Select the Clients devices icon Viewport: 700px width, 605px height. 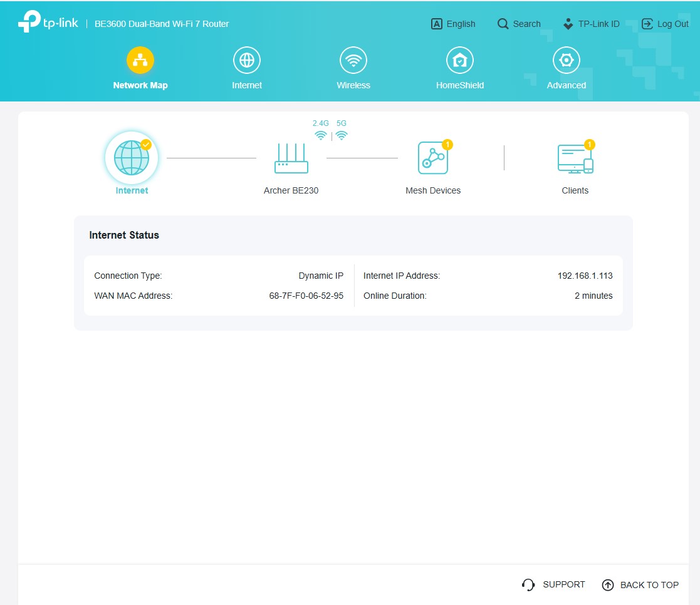[x=575, y=158]
